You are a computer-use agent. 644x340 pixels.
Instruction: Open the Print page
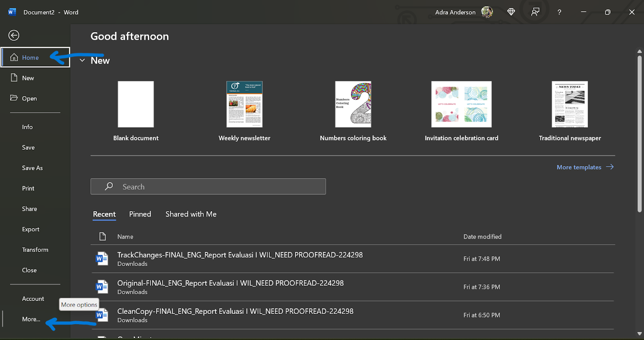28,188
